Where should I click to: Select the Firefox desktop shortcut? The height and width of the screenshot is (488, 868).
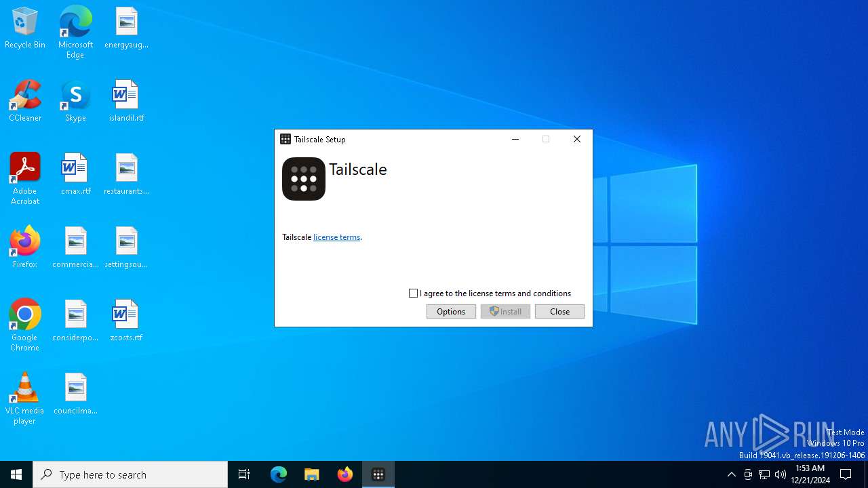coord(25,248)
